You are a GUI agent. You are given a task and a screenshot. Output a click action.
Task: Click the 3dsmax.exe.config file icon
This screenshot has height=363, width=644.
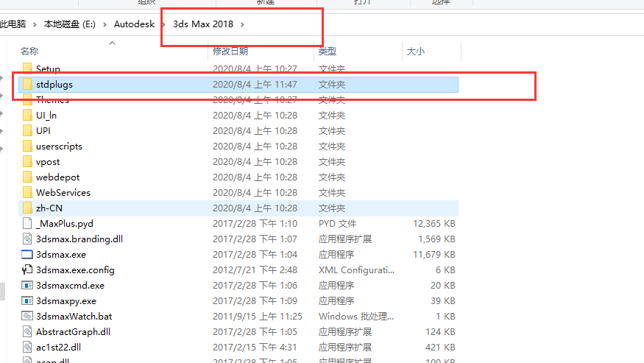click(x=27, y=269)
